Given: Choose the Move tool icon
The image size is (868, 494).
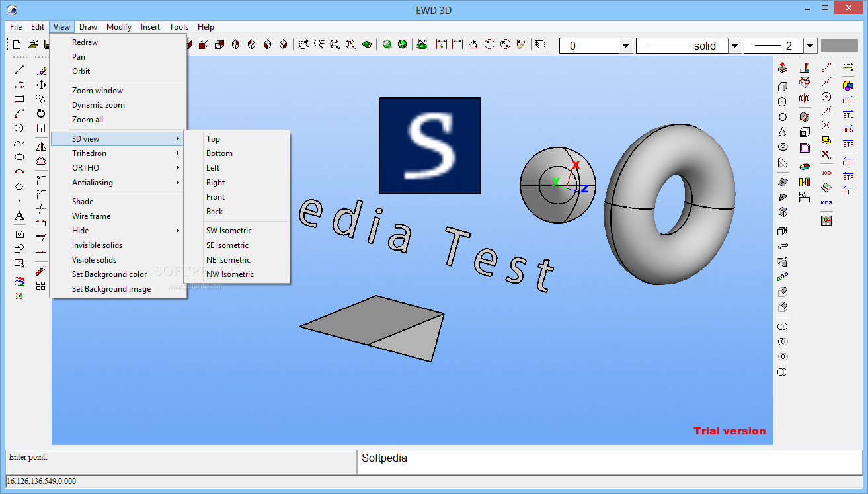Looking at the screenshot, I should pos(41,85).
